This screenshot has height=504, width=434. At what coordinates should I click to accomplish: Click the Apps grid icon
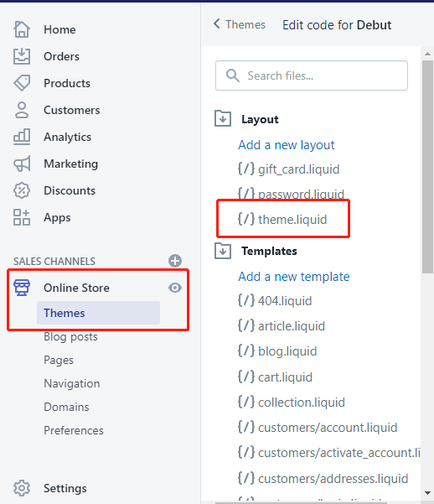pos(22,217)
